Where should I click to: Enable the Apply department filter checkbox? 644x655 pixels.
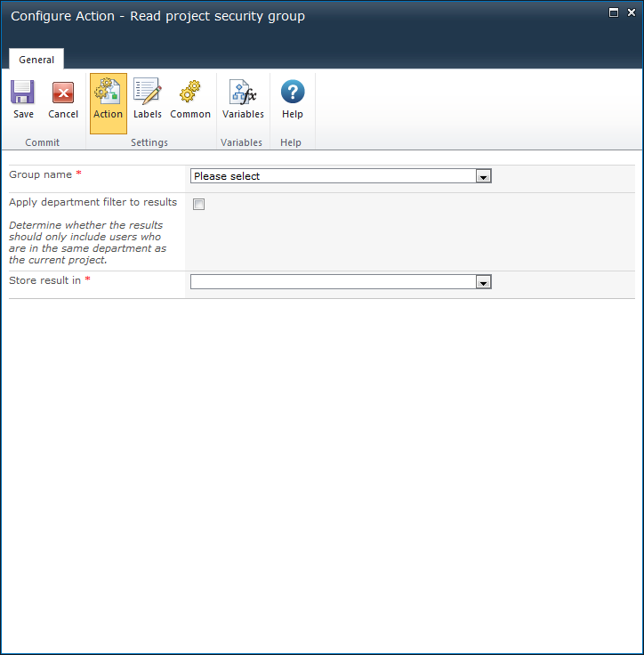tap(199, 205)
